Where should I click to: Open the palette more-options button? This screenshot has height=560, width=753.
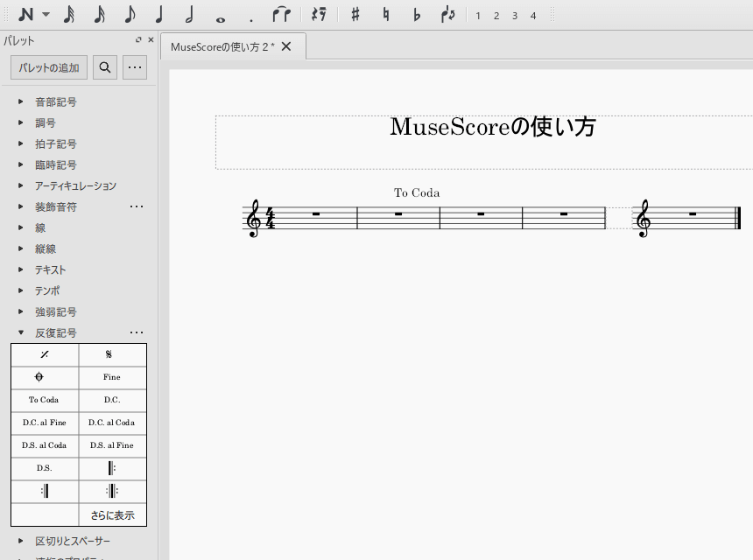pos(135,67)
